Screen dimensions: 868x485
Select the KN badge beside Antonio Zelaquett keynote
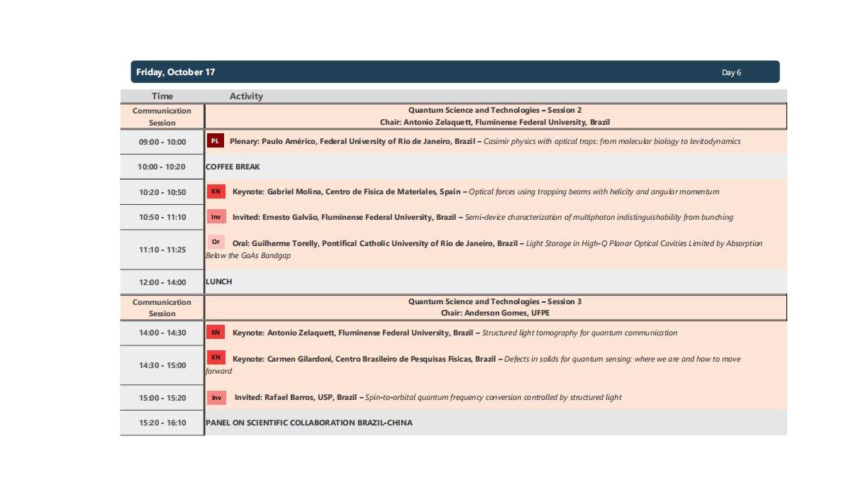(x=216, y=333)
